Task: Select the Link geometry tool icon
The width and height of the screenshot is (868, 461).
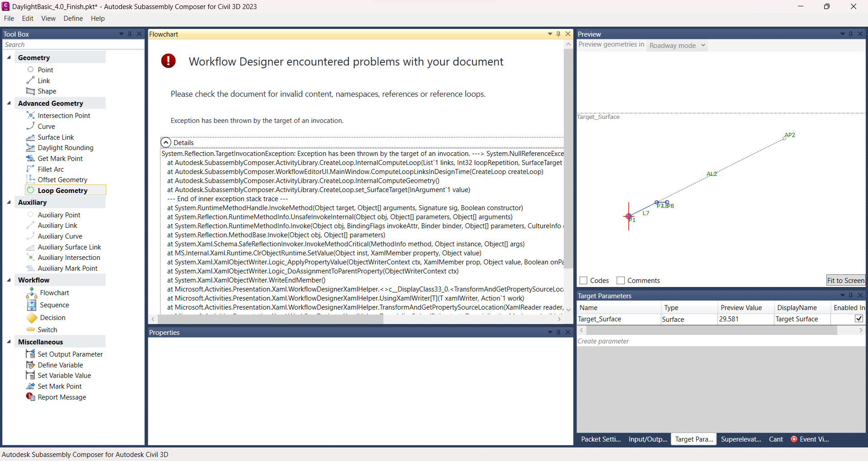Action: tap(30, 80)
